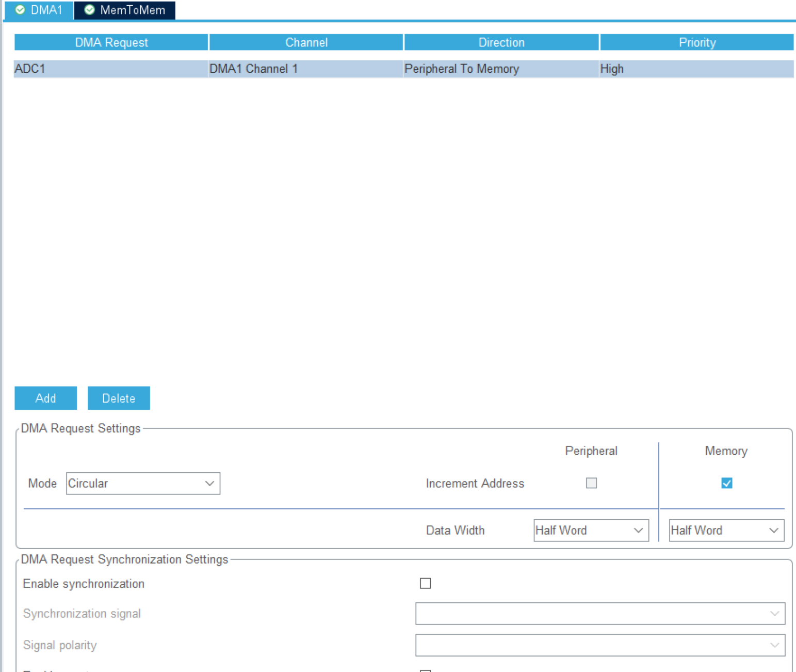Switch to the MemToMem tab
The height and width of the screenshot is (672, 796).
tap(131, 9)
